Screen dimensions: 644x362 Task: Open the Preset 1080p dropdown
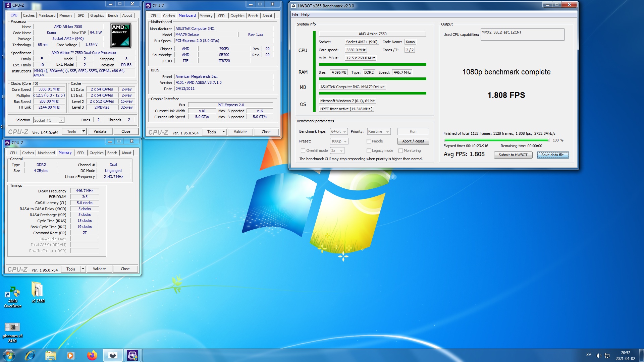pyautogui.click(x=339, y=141)
